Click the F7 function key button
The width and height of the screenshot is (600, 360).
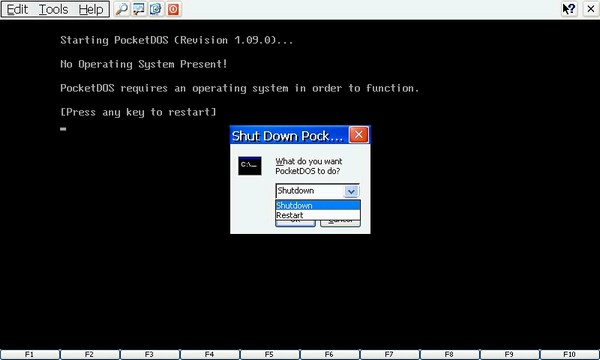pos(390,355)
